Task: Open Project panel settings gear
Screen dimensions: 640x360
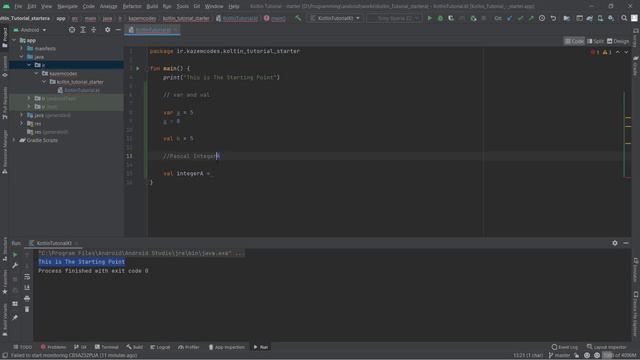Action: pos(107,30)
